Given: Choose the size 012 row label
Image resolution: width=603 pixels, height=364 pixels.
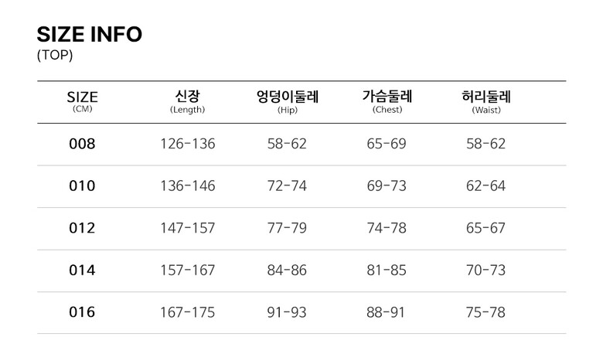Looking at the screenshot, I should point(82,228).
